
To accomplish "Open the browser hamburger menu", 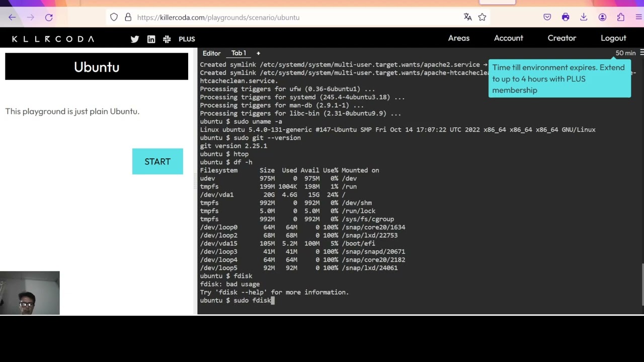I will [638, 17].
